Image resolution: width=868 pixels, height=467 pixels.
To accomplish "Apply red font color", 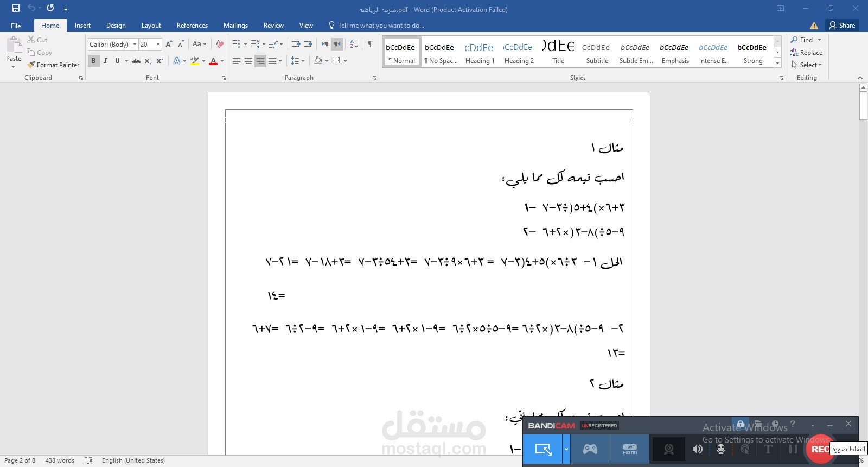I will (213, 61).
